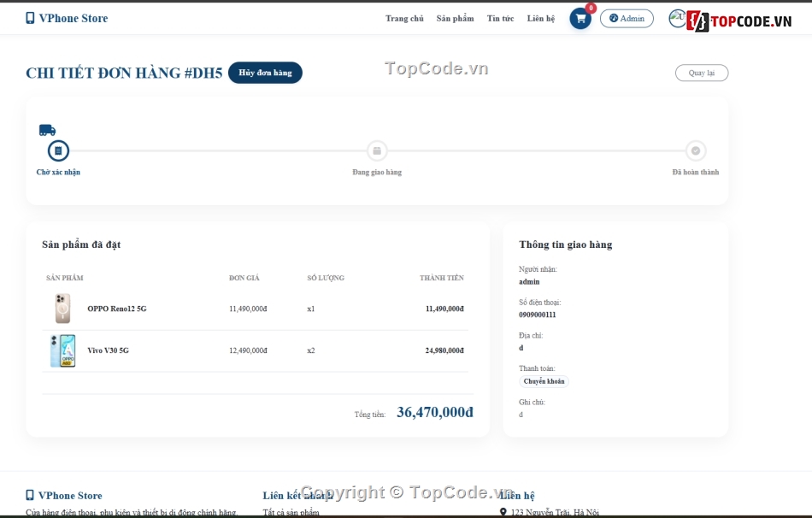Viewport: 812px width, 518px height.
Task: Click the x1 quantity value
Action: 311,309
